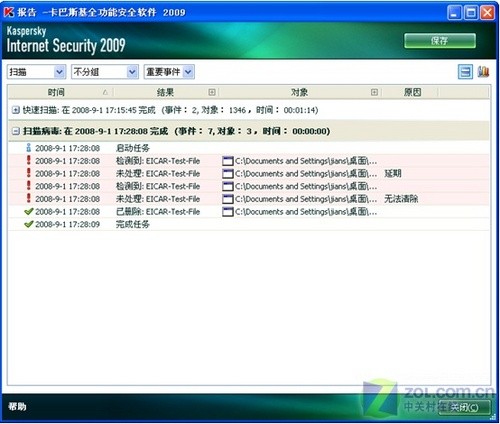
Task: Click alert icon on 未处理 无法清除 row
Action: (x=29, y=198)
